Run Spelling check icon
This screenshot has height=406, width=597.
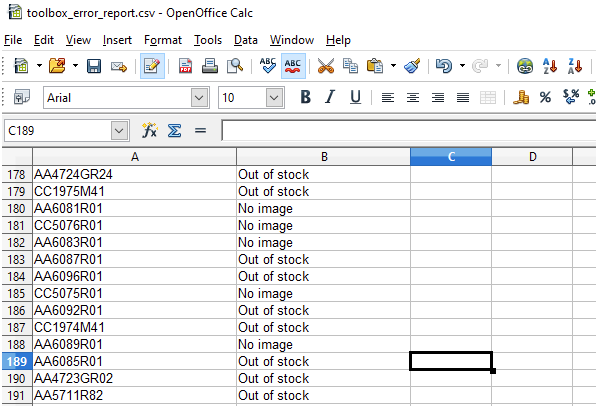click(x=268, y=66)
